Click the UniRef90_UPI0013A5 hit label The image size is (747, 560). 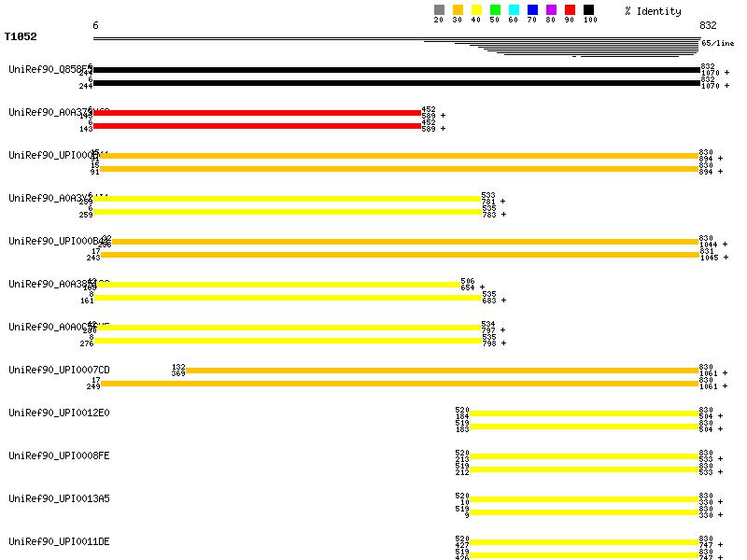59,498
